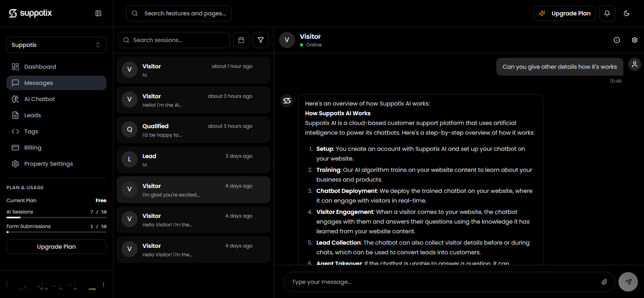The width and height of the screenshot is (644, 298).
Task: Click the "How Suppotix AI Works" heading
Action: [338, 113]
